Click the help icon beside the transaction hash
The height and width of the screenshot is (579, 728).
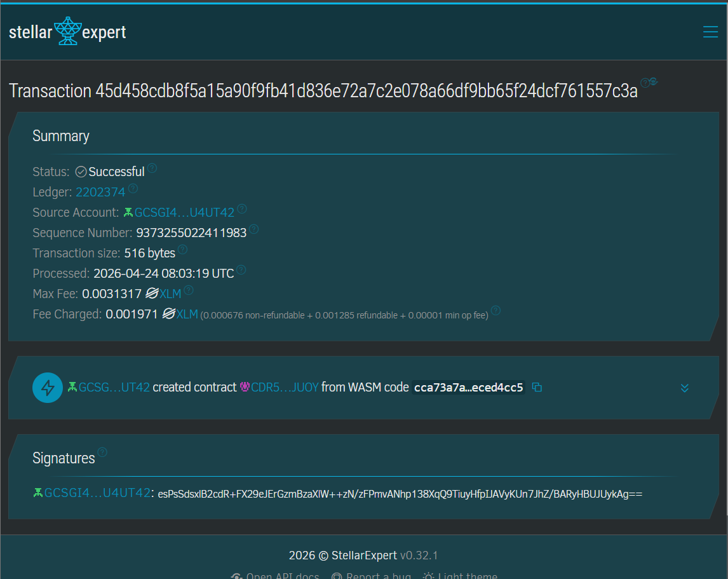click(x=645, y=83)
